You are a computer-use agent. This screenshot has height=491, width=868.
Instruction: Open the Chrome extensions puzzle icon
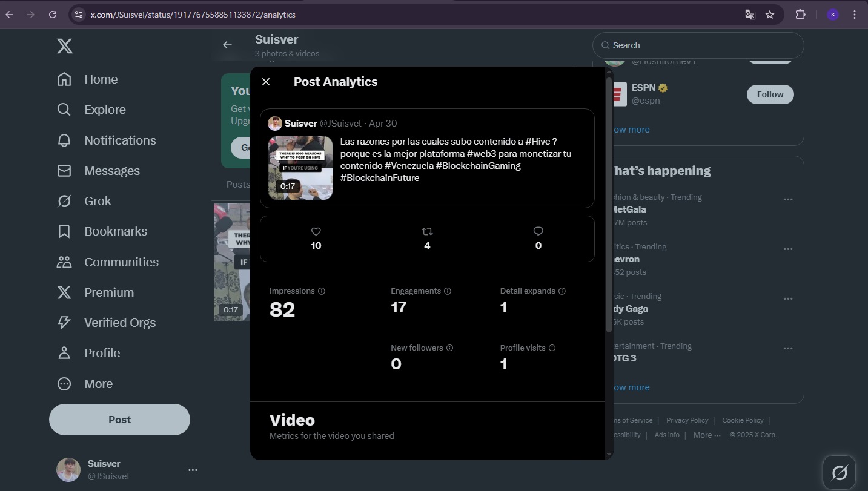[800, 15]
